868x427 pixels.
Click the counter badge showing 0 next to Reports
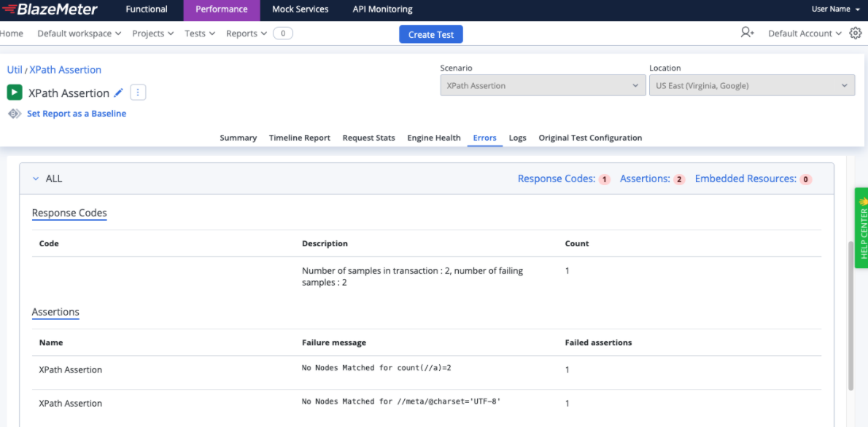[283, 33]
